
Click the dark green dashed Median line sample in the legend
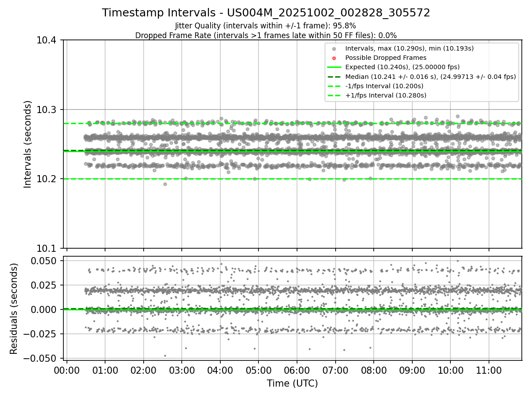(334, 77)
